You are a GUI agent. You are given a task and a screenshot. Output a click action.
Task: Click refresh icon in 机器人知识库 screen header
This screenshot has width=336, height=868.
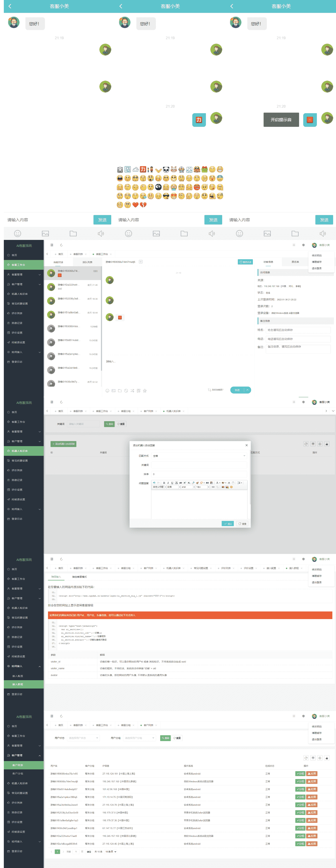point(61,402)
